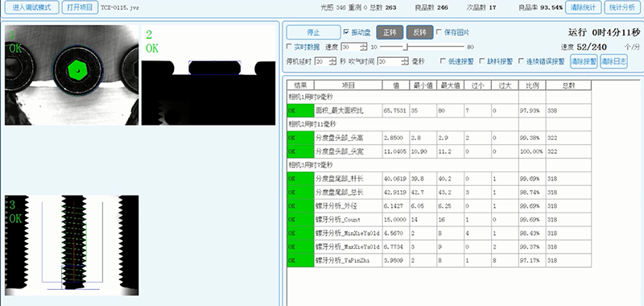Select 正转 forward rotation

(x=390, y=32)
